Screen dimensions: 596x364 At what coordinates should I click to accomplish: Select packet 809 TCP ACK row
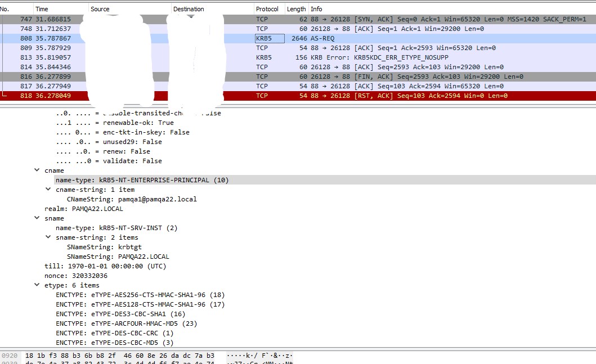[x=298, y=48]
